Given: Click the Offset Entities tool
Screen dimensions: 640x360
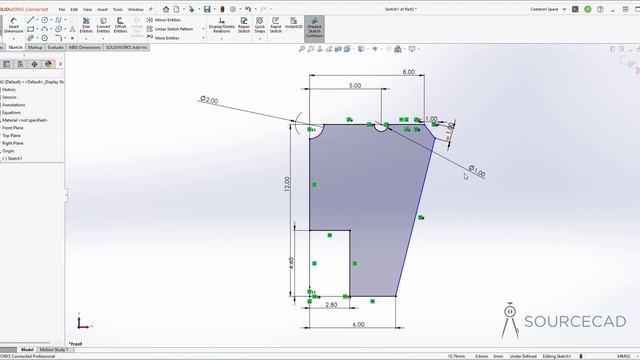Looking at the screenshot, I should pos(120,25).
